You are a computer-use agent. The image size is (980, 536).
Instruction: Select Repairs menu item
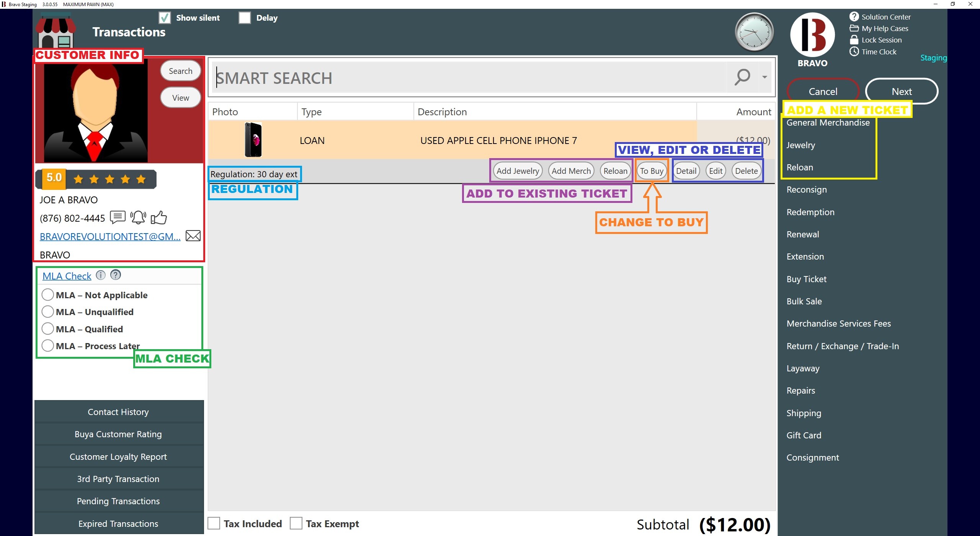(x=800, y=391)
